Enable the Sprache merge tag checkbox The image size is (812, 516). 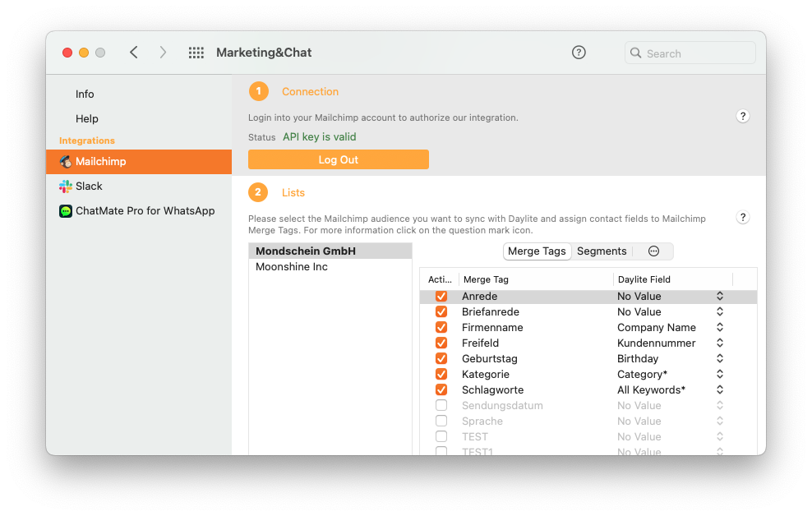click(441, 420)
